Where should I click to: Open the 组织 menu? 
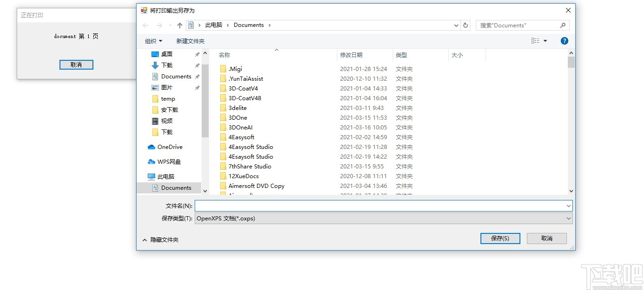[x=153, y=41]
